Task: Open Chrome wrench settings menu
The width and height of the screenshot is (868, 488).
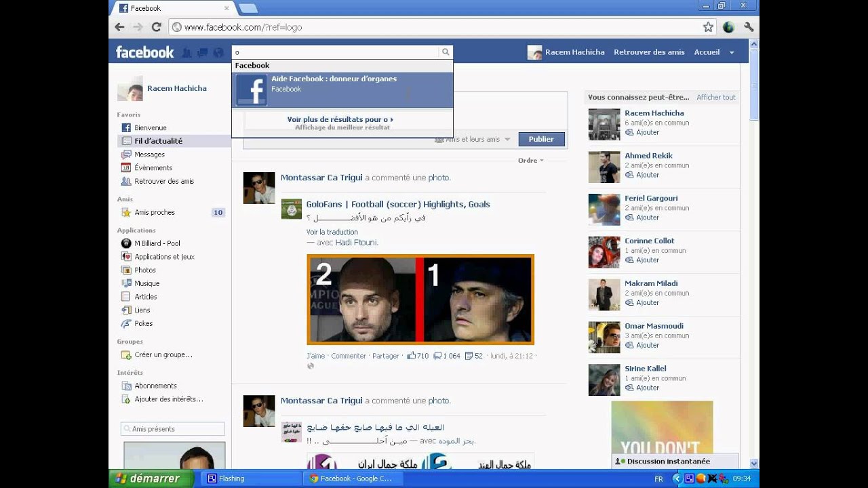Action: click(x=749, y=27)
